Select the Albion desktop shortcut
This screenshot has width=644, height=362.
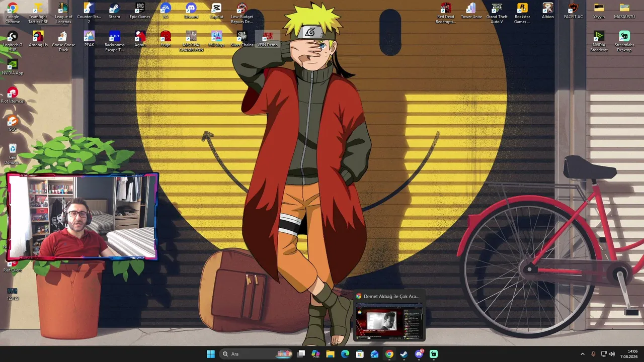click(548, 11)
